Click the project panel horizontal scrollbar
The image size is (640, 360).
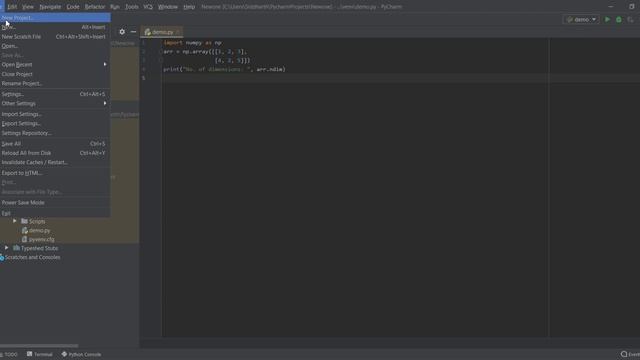click(x=39, y=345)
